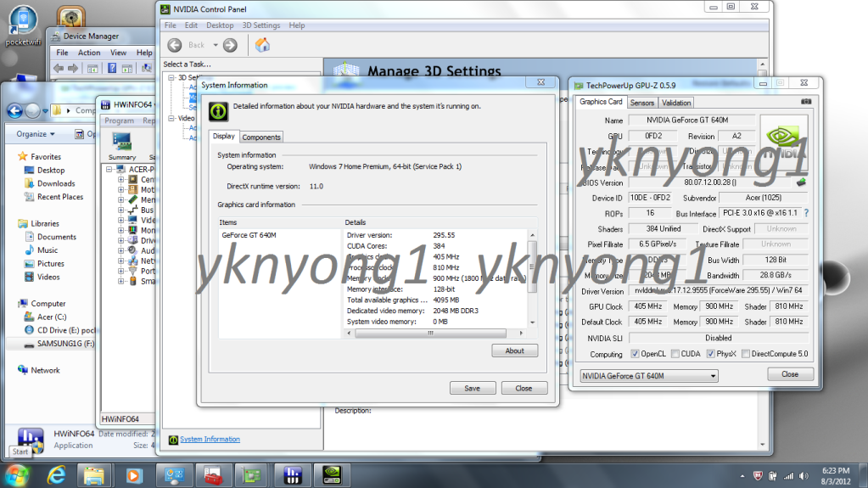Collapse the 3D Settings tree node

pos(171,77)
